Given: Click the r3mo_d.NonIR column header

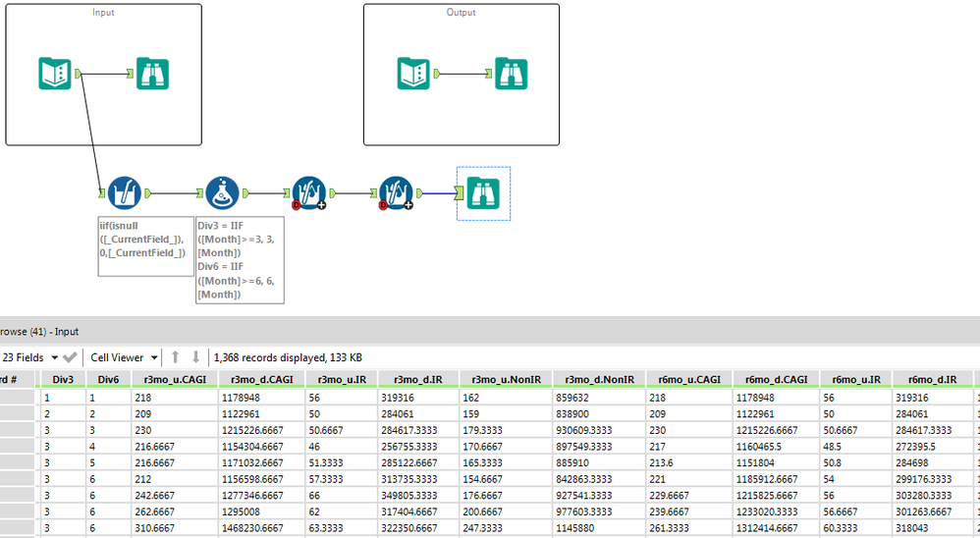Looking at the screenshot, I should pos(599,379).
